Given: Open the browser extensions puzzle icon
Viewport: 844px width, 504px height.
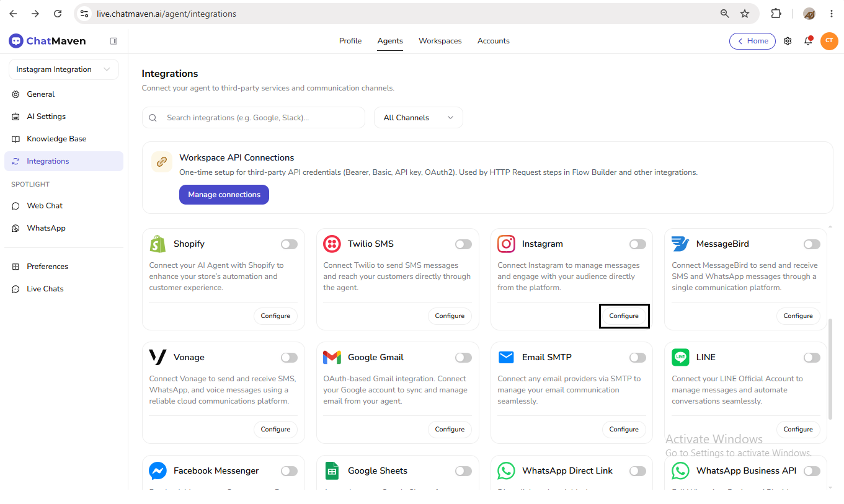Looking at the screenshot, I should tap(776, 14).
